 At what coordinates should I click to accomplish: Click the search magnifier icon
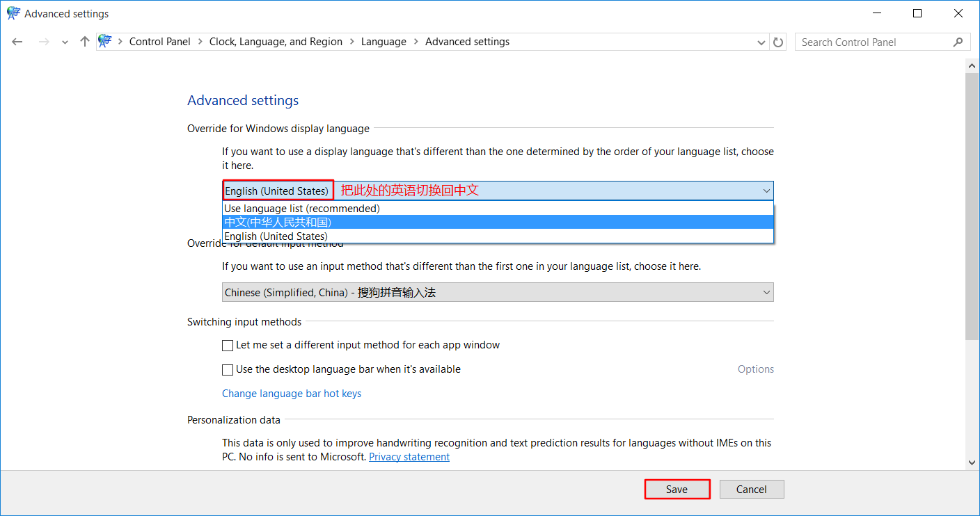pyautogui.click(x=958, y=42)
